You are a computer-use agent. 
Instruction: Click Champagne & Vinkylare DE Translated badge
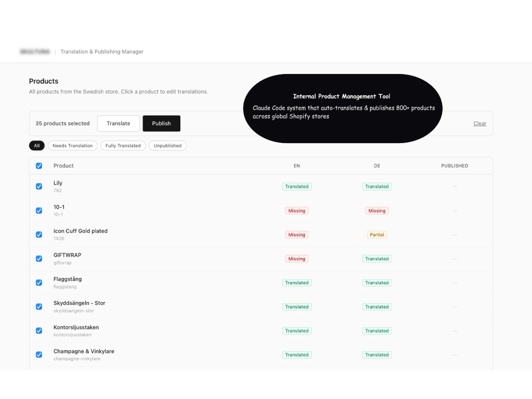pyautogui.click(x=377, y=355)
